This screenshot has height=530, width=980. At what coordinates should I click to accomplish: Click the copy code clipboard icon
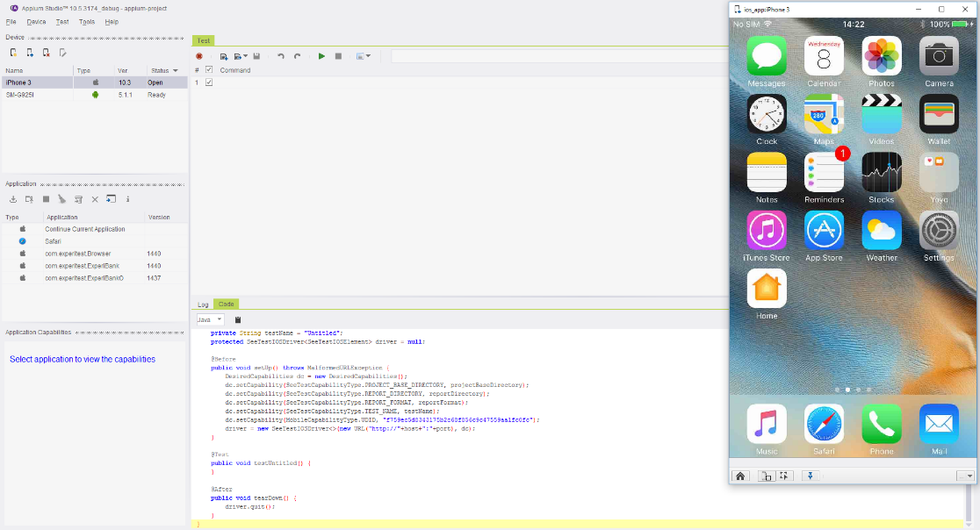click(237, 319)
